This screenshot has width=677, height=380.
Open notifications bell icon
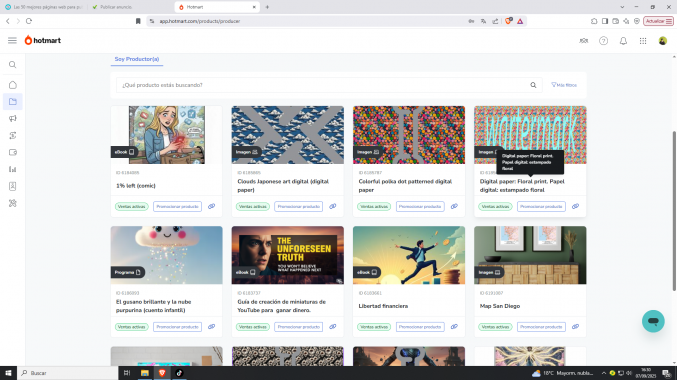tap(623, 41)
